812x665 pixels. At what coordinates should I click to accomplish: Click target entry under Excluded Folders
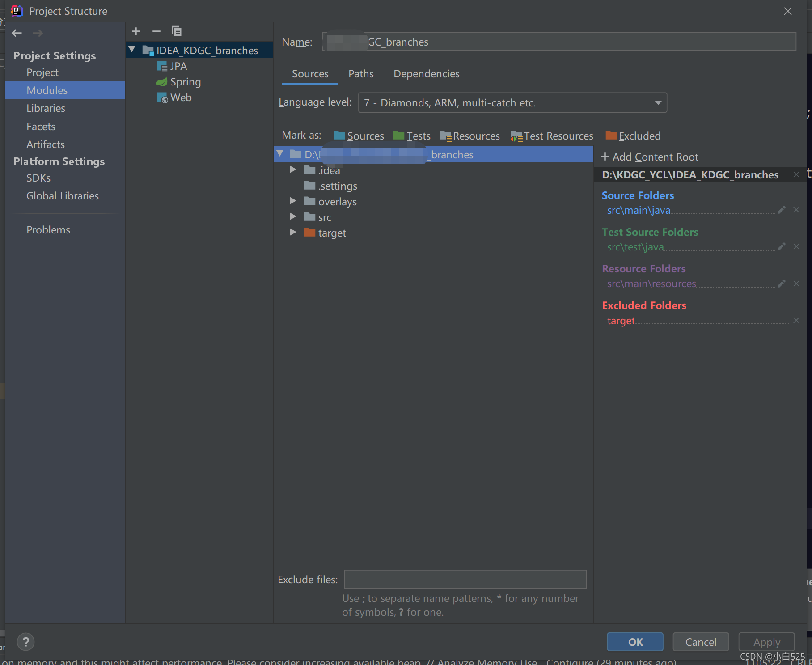tap(621, 321)
